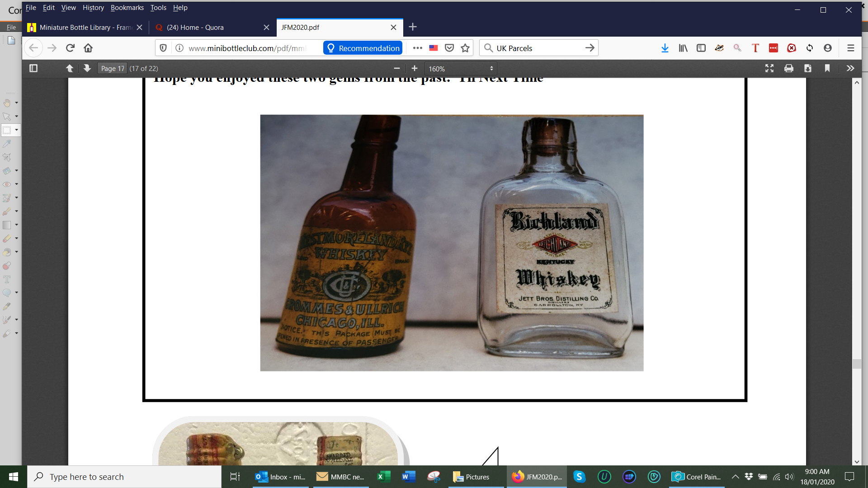Open the 160% zoom dropdown
Viewport: 868px width, 488px height.
point(461,69)
